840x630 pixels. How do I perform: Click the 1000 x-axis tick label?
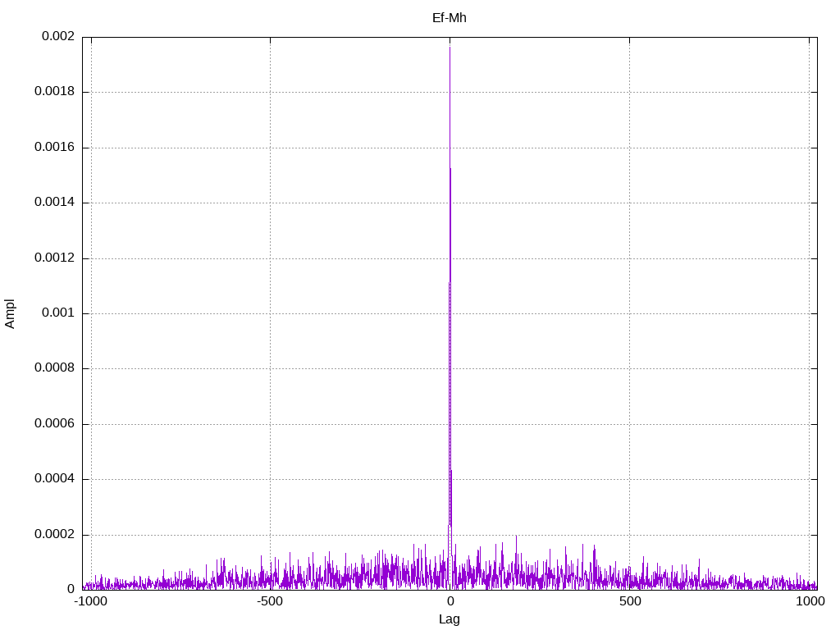point(810,602)
